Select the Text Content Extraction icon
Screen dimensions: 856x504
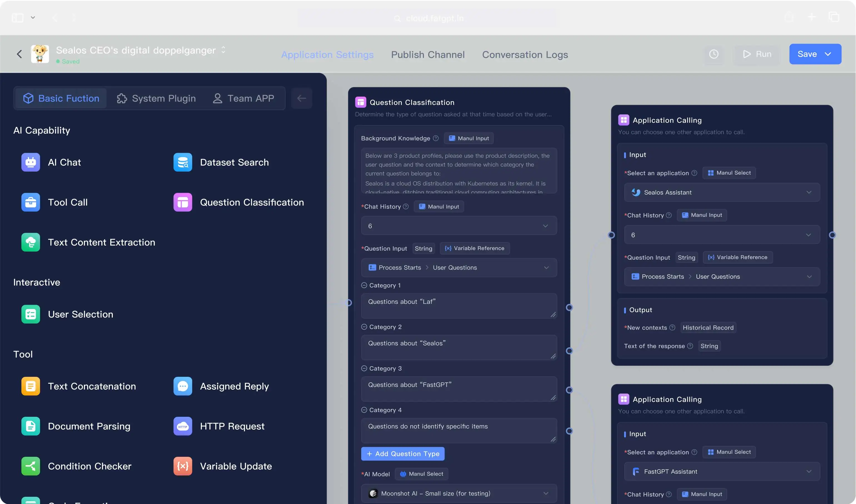point(31,242)
